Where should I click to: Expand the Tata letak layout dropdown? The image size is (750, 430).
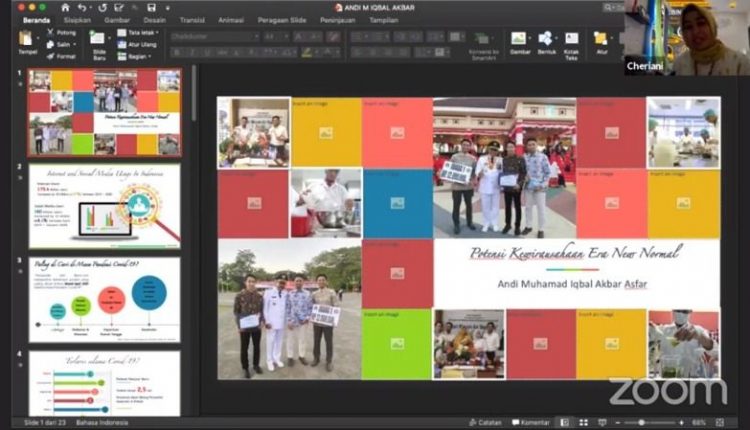coord(138,33)
